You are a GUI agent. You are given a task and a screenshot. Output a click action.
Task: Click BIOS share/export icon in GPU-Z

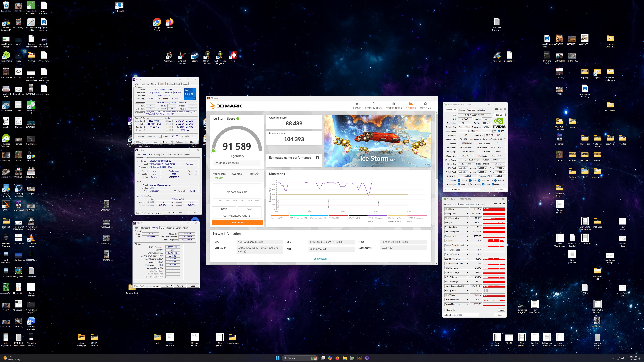coord(494,131)
